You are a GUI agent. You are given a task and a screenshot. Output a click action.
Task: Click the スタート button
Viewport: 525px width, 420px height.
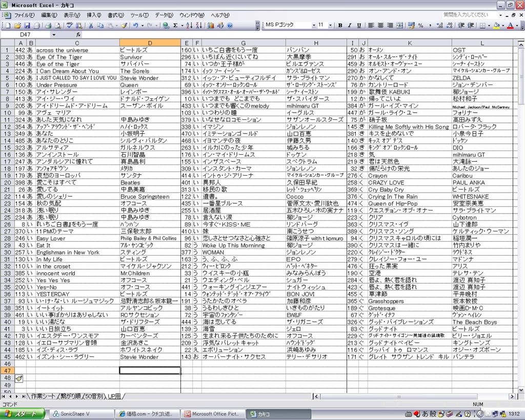(x=23, y=414)
